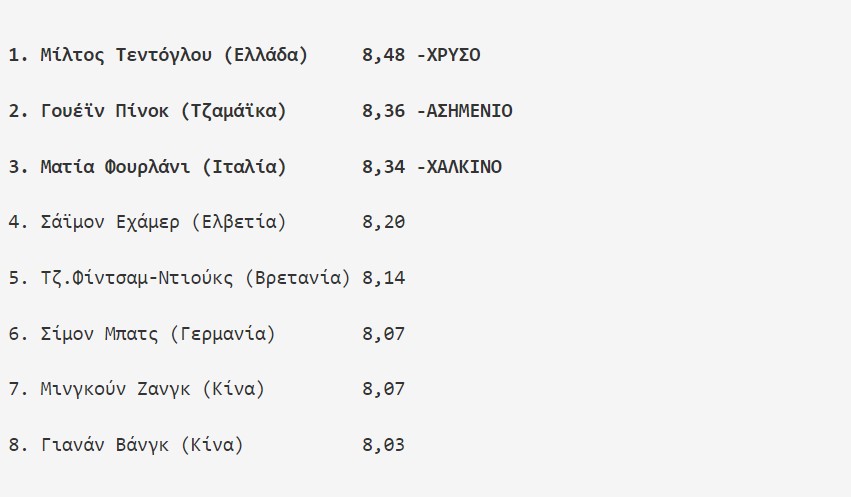Click the 8,03 score

point(383,445)
